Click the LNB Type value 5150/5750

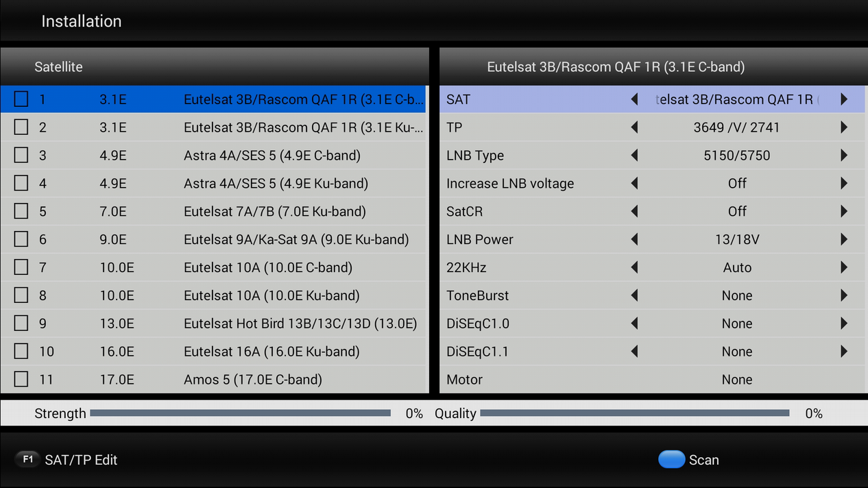737,156
